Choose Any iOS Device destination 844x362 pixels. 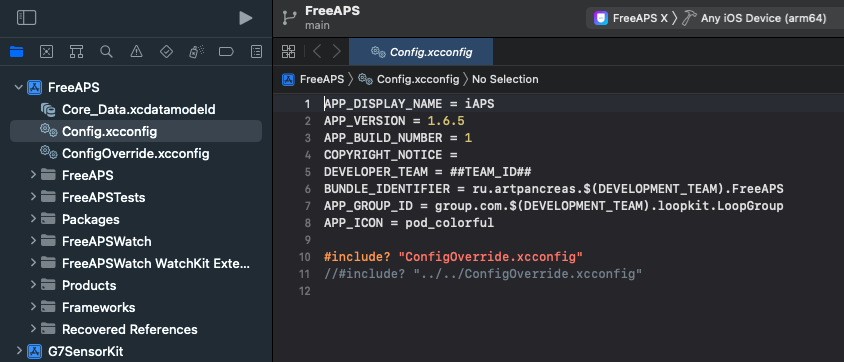point(754,18)
